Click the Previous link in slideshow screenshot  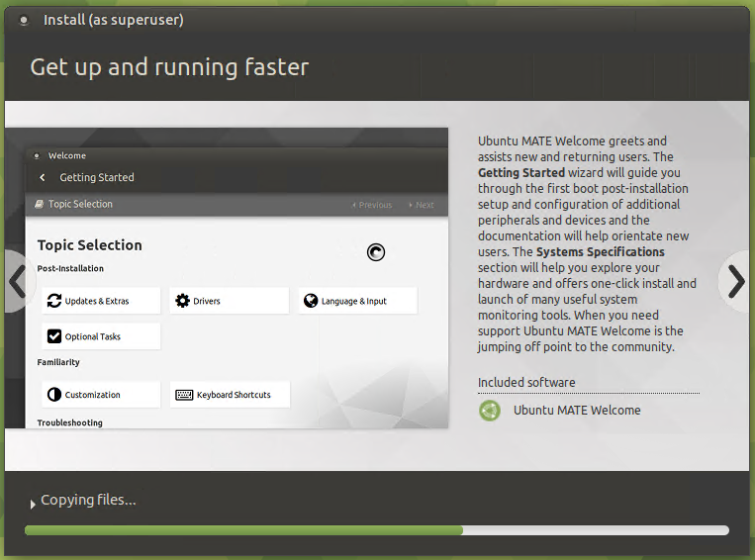(372, 205)
